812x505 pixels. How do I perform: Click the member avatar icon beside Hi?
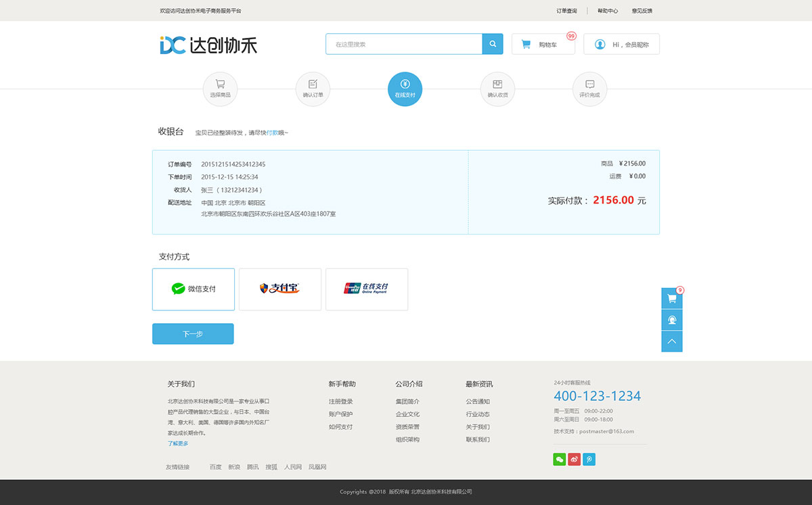click(599, 44)
